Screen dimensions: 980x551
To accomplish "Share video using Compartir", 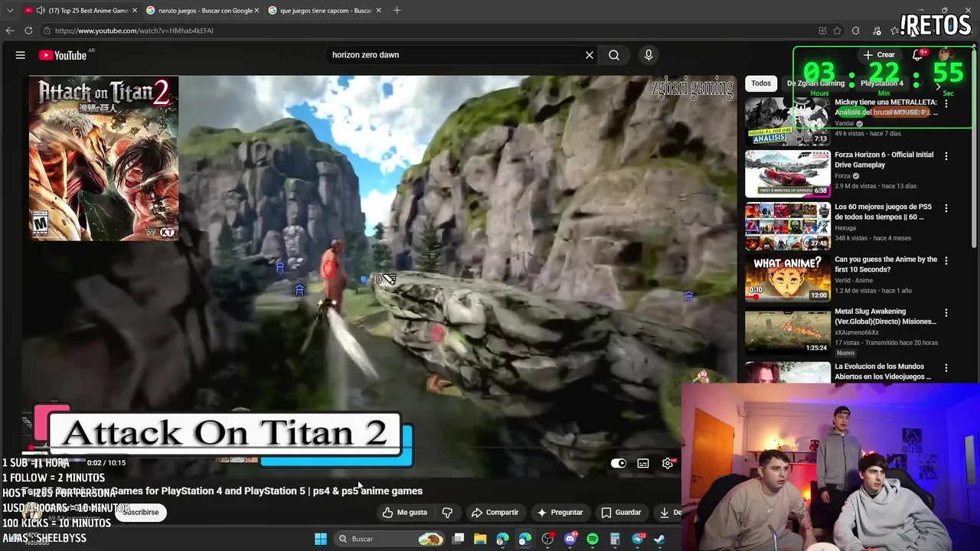I will (x=495, y=512).
